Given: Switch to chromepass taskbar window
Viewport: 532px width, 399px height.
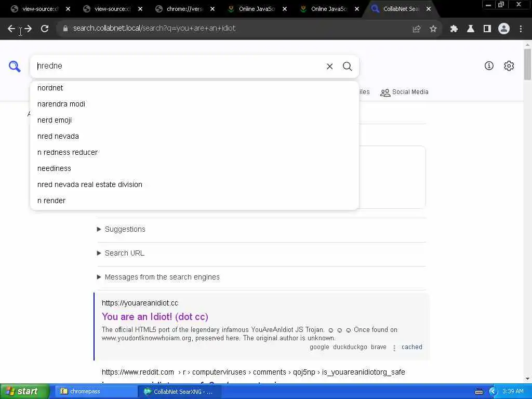Looking at the screenshot, I should click(96, 392).
